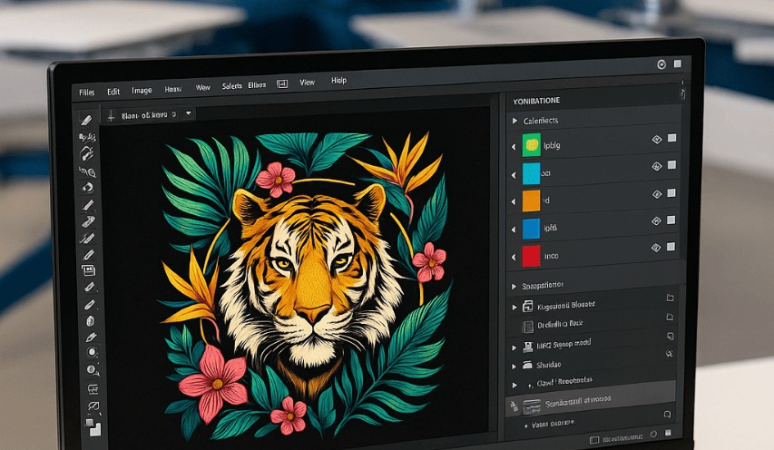Open the Files menu
Screen dimensions: 774x450
pyautogui.click(x=86, y=93)
